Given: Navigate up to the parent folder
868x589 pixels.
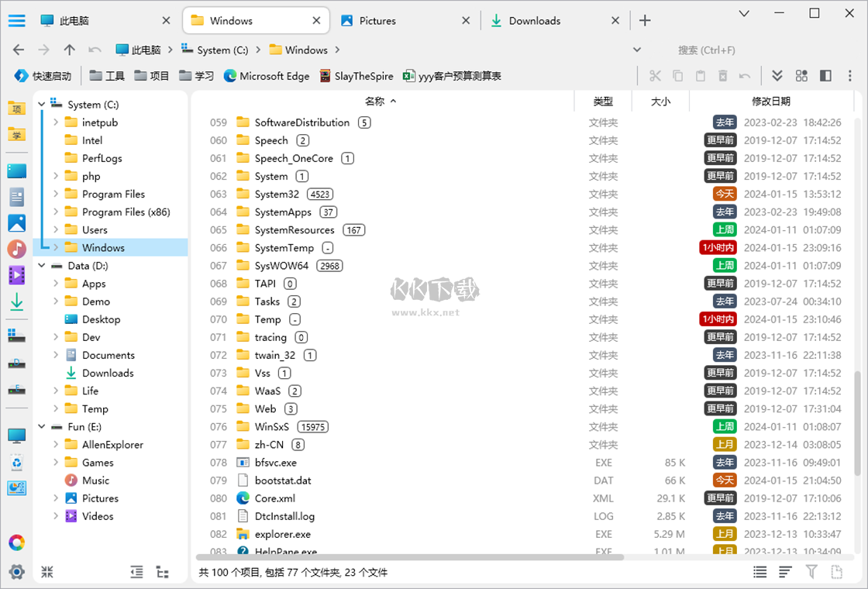Looking at the screenshot, I should pyautogui.click(x=70, y=50).
